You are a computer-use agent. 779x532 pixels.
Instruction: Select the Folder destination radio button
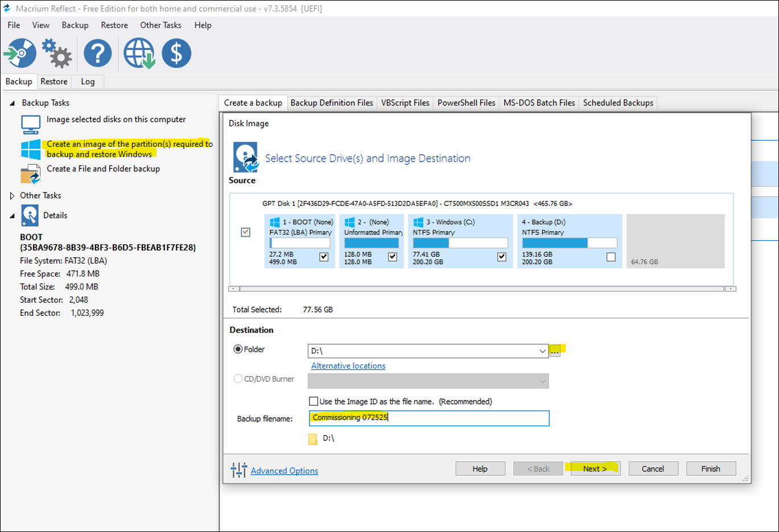tap(238, 349)
